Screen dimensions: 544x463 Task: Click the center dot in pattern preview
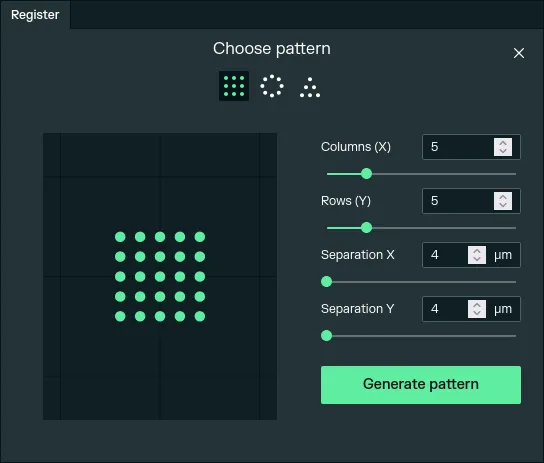(x=160, y=277)
